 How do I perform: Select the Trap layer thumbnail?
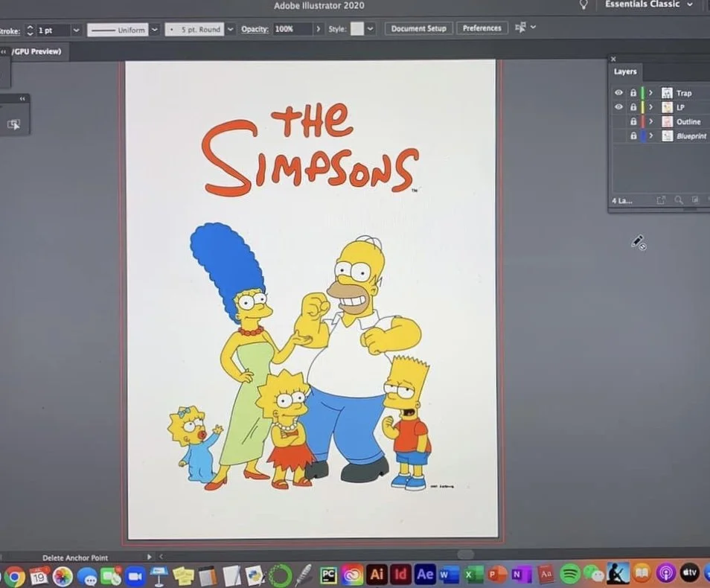point(668,92)
